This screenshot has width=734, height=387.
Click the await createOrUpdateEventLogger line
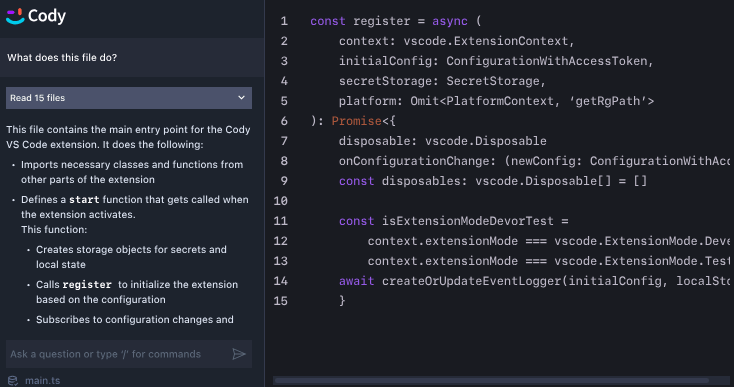pyautogui.click(x=534, y=281)
